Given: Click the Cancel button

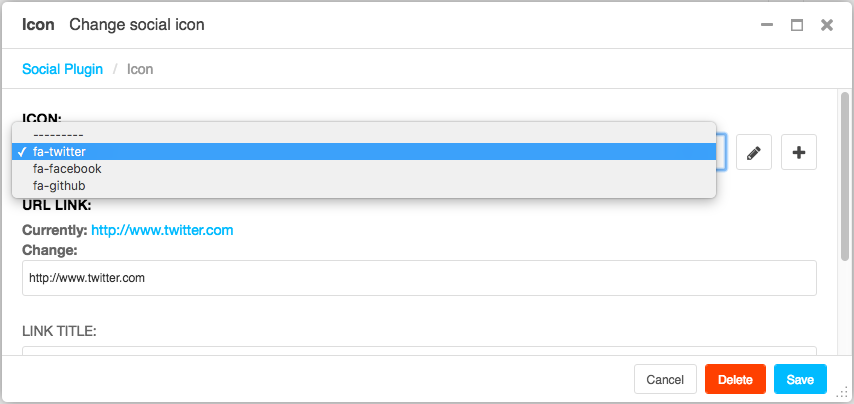Looking at the screenshot, I should click(665, 379).
